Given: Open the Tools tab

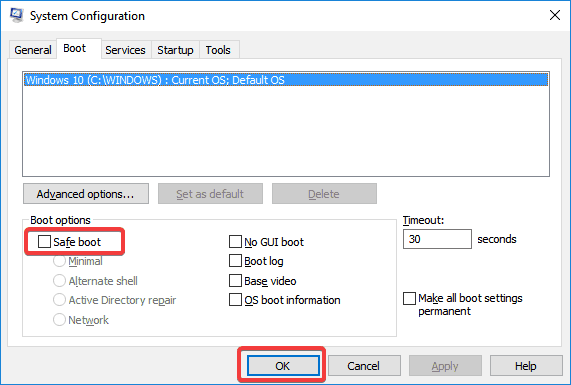Looking at the screenshot, I should pyautogui.click(x=218, y=50).
